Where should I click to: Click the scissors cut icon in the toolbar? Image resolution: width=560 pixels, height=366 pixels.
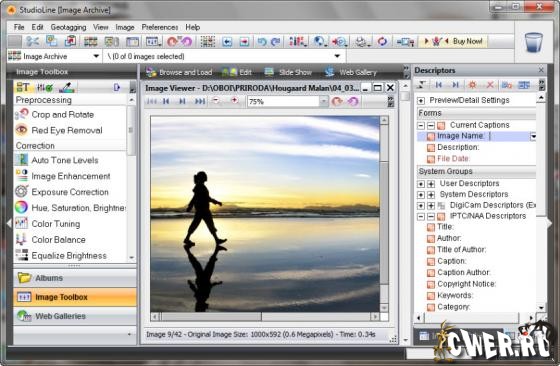click(32, 41)
